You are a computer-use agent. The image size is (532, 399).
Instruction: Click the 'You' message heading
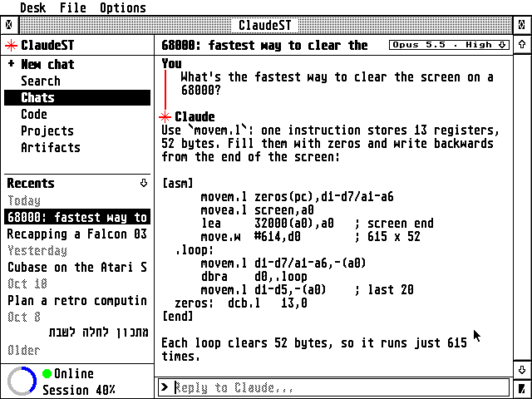coord(172,63)
